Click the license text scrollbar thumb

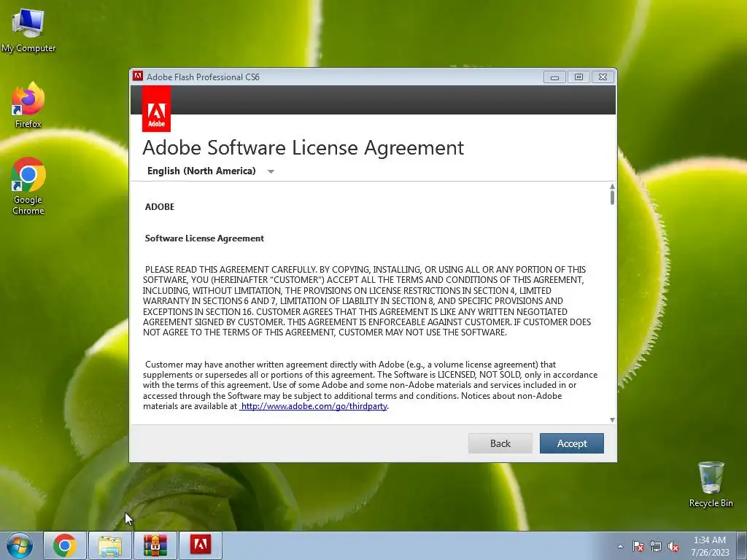612,197
